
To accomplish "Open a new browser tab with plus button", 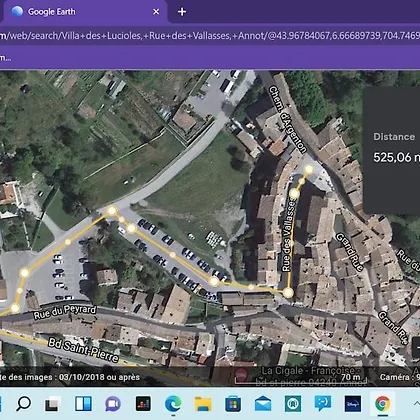I will click(182, 12).
